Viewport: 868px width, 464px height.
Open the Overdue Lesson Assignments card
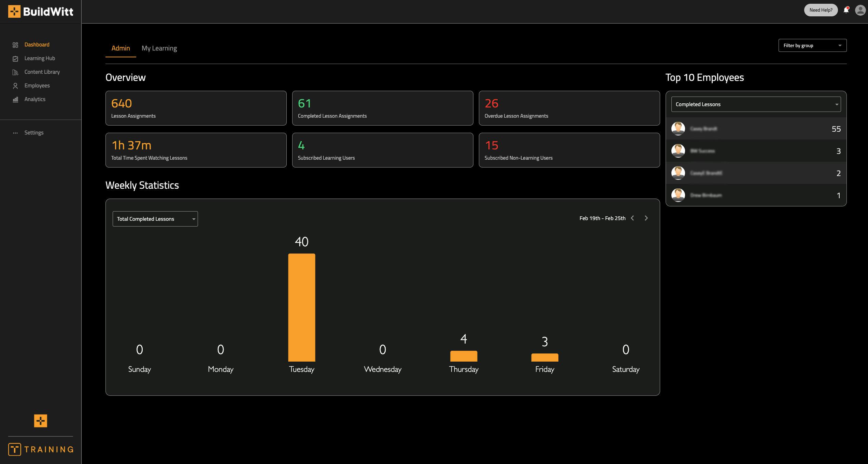coord(569,108)
